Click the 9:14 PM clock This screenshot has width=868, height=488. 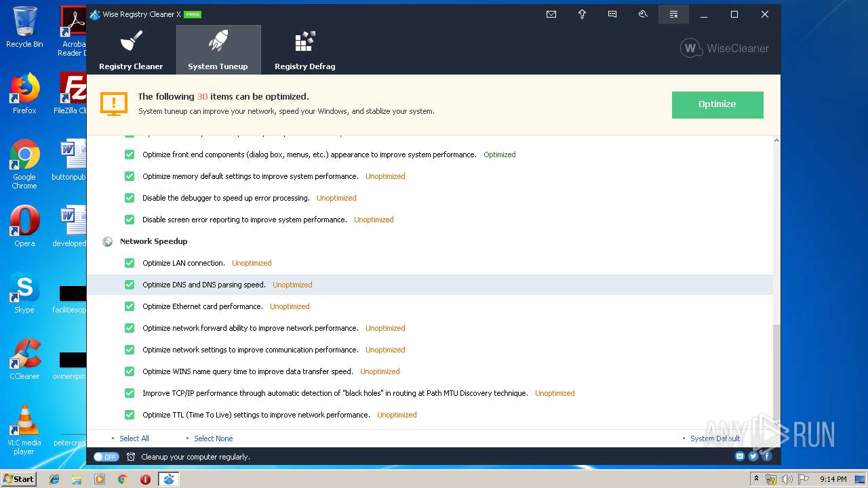[x=833, y=479]
